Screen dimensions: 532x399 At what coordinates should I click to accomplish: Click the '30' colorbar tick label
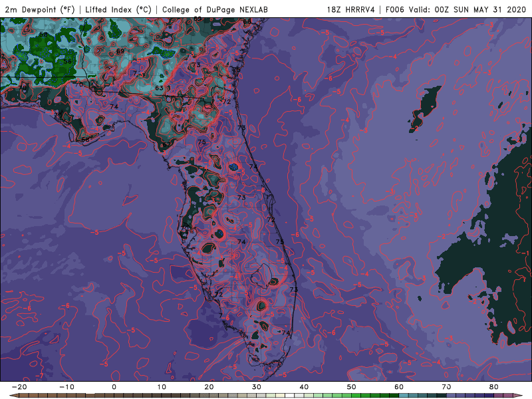coord(257,387)
